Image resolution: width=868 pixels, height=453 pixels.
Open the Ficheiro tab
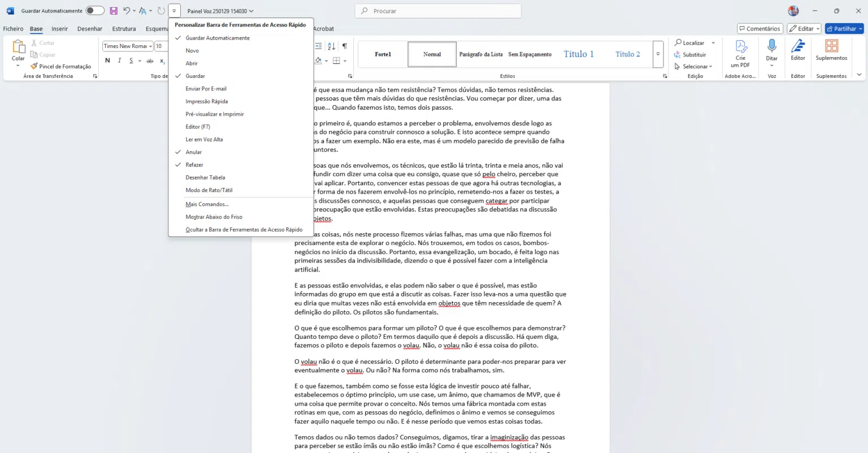(13, 29)
